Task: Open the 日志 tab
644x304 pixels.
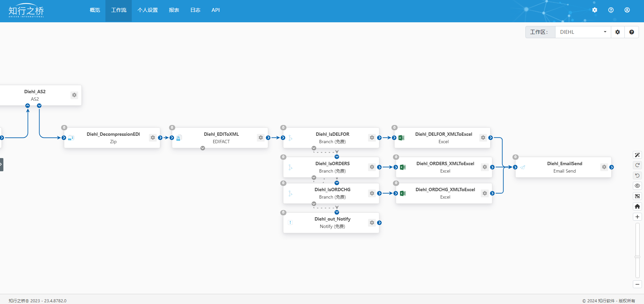Action: [x=195, y=10]
